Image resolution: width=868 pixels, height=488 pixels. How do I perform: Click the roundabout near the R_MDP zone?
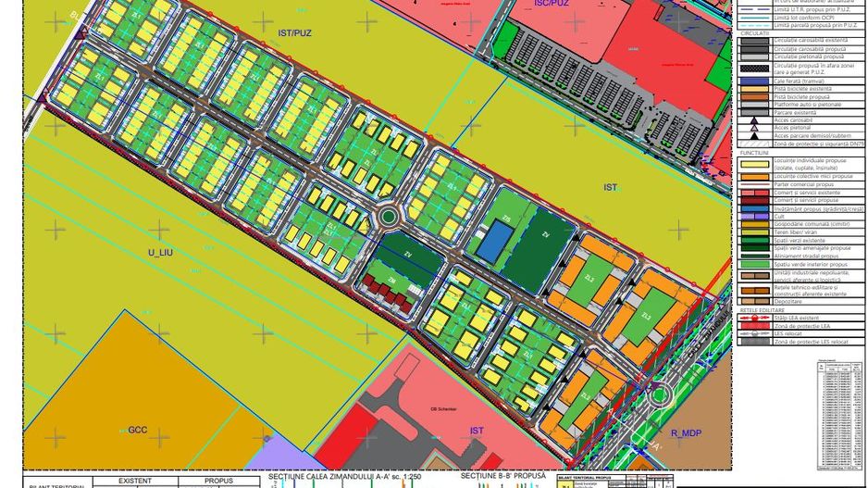click(x=660, y=396)
